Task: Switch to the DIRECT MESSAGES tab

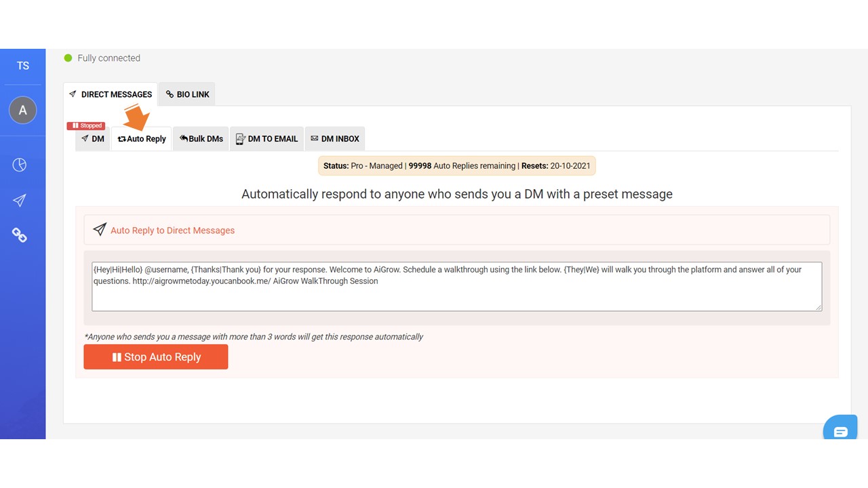Action: pos(111,94)
